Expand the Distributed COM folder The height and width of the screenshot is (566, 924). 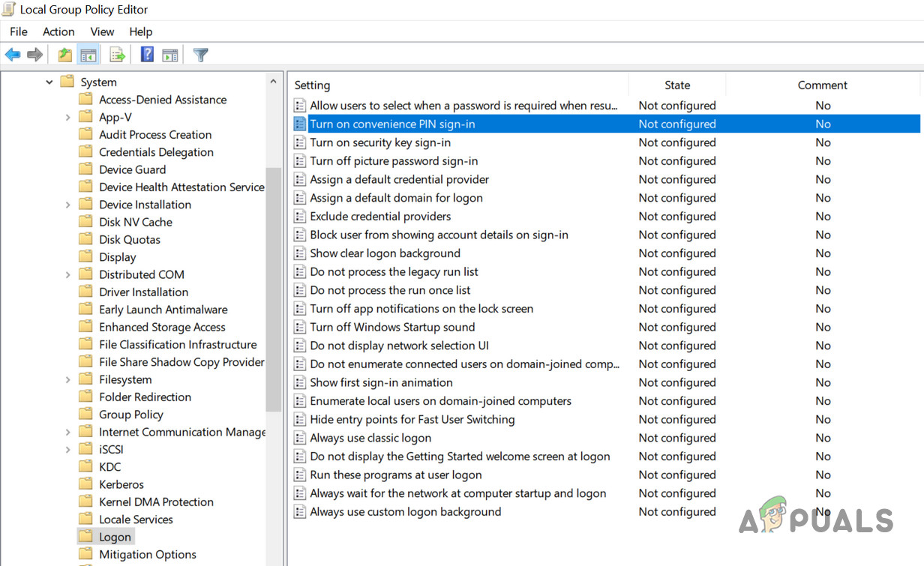pos(67,275)
